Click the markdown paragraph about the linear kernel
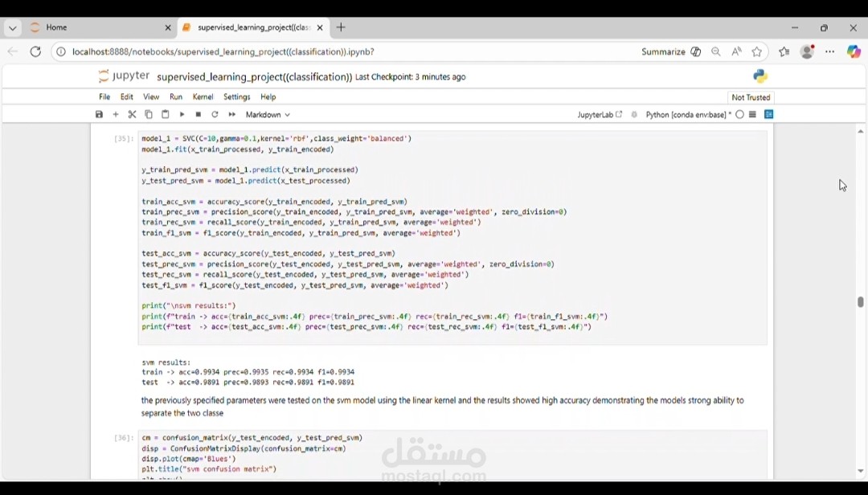This screenshot has height=495, width=868. pyautogui.click(x=443, y=407)
